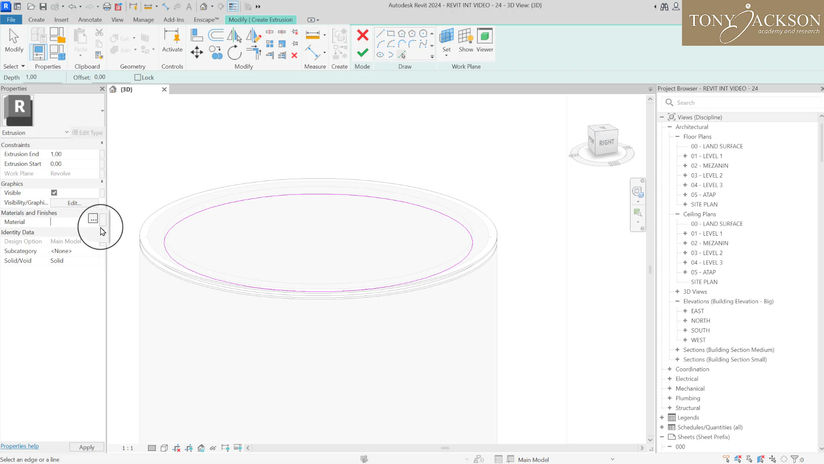Select the Rectangle draw tool
The width and height of the screenshot is (824, 464).
click(390, 34)
